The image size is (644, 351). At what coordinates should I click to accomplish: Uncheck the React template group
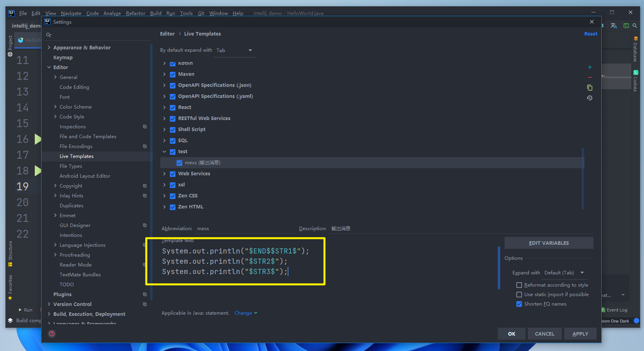click(x=173, y=107)
